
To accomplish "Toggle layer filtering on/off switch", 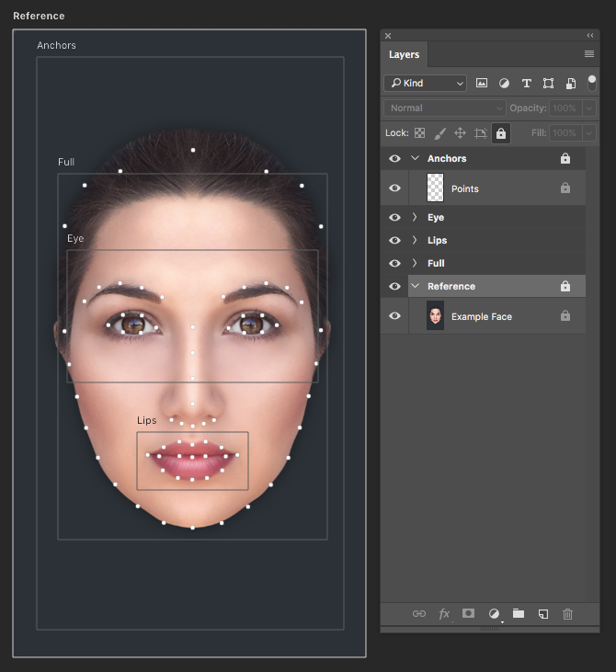I will [591, 83].
